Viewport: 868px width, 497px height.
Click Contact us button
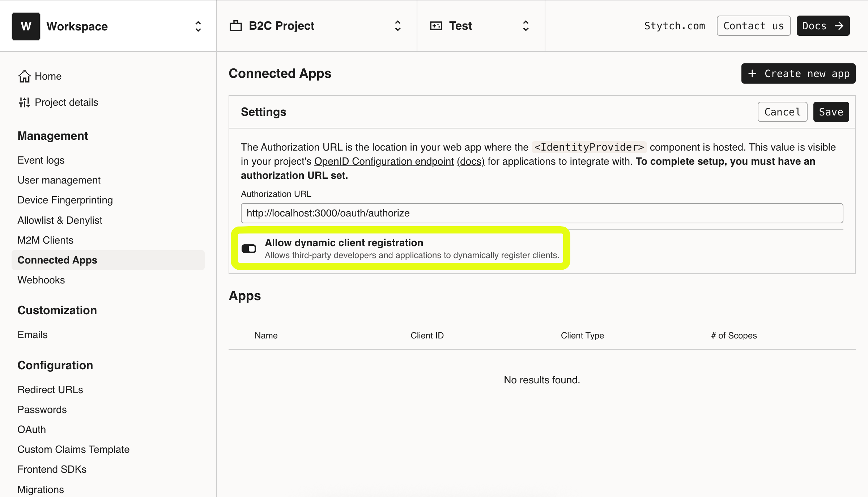[x=753, y=26]
